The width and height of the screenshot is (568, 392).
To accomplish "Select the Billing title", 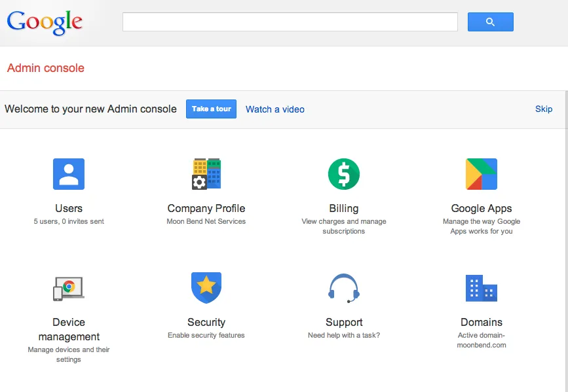I will [344, 209].
